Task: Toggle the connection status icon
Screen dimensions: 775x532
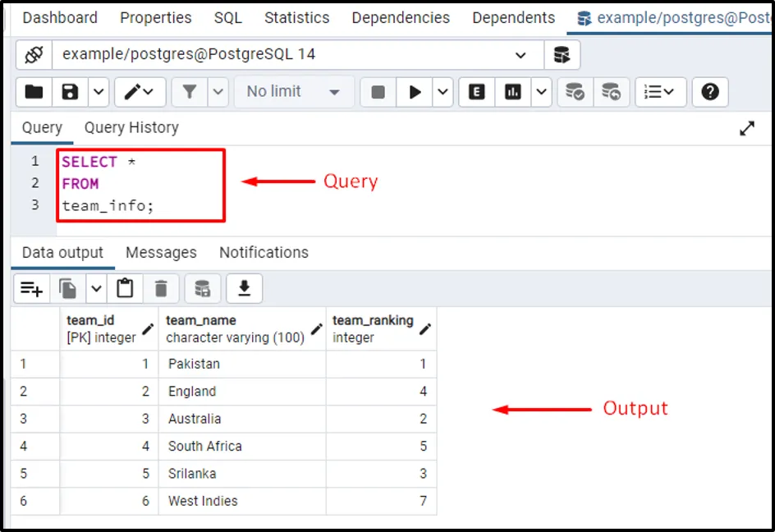Action: coord(34,55)
